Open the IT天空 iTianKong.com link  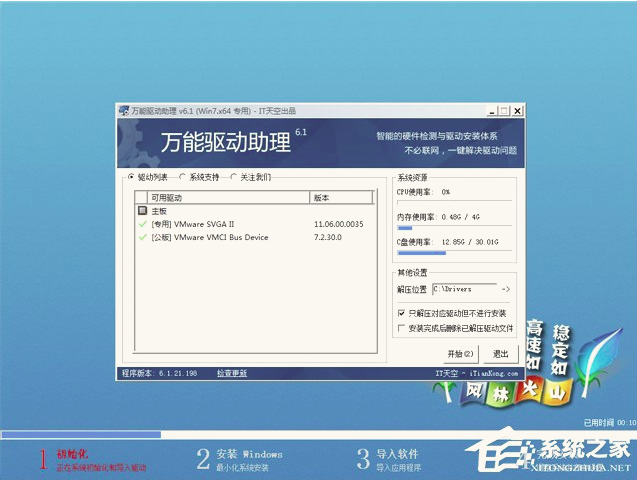tap(477, 373)
